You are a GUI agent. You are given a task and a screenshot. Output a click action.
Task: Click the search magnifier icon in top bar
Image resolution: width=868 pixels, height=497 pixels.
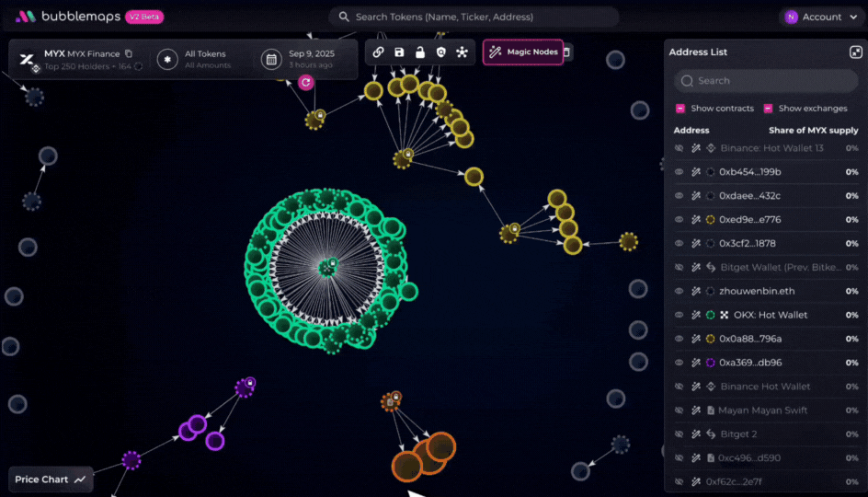[x=344, y=17]
